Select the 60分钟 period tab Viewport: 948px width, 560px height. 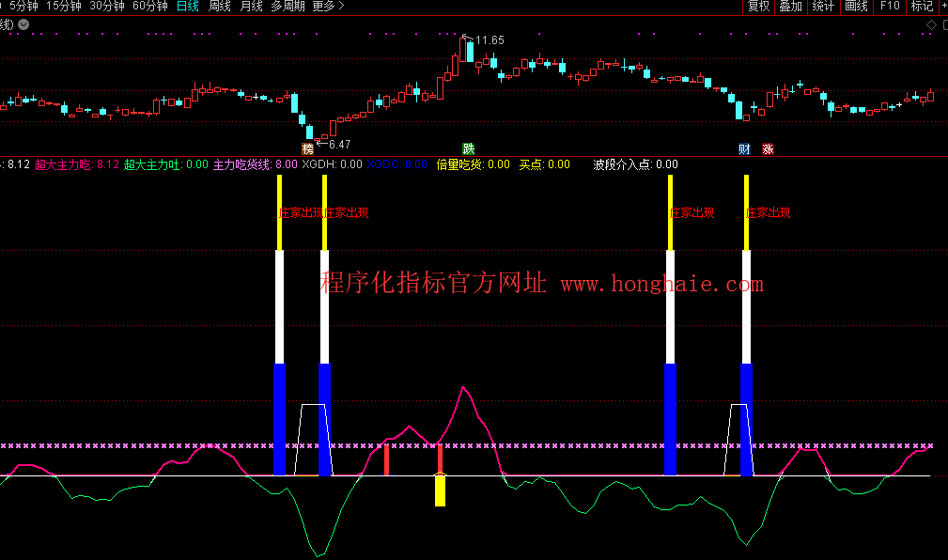(x=150, y=7)
